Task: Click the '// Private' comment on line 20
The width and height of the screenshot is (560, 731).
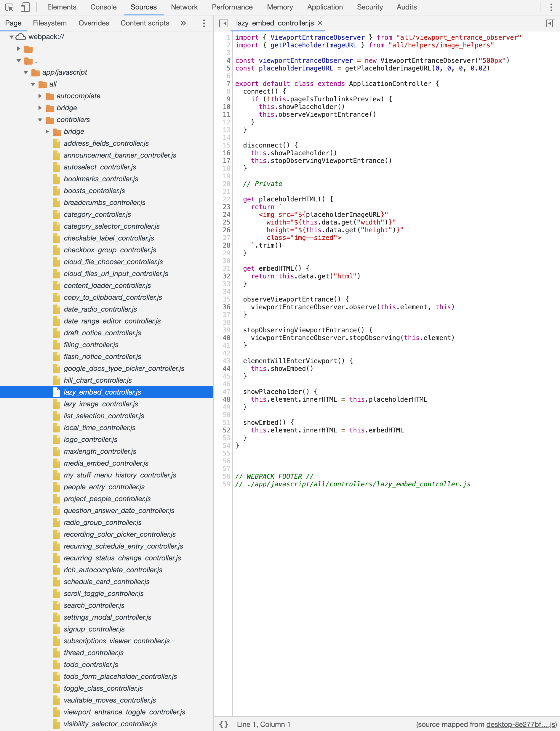Action: (x=262, y=184)
